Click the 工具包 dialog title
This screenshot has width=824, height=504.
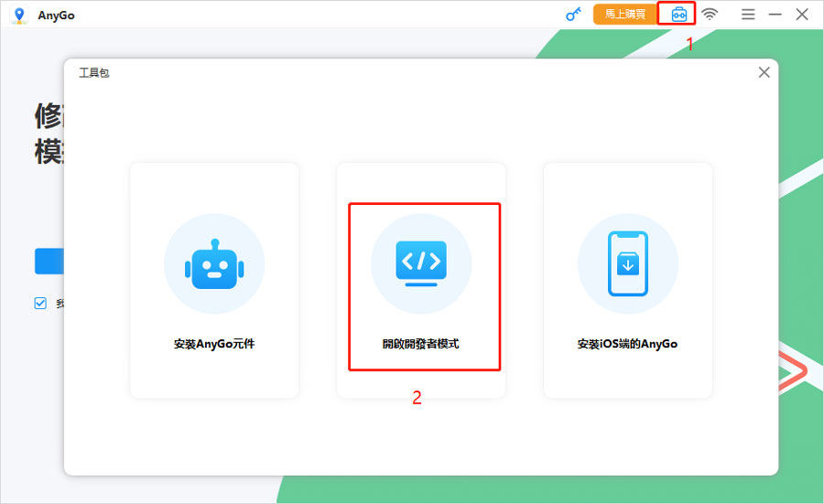click(x=93, y=72)
